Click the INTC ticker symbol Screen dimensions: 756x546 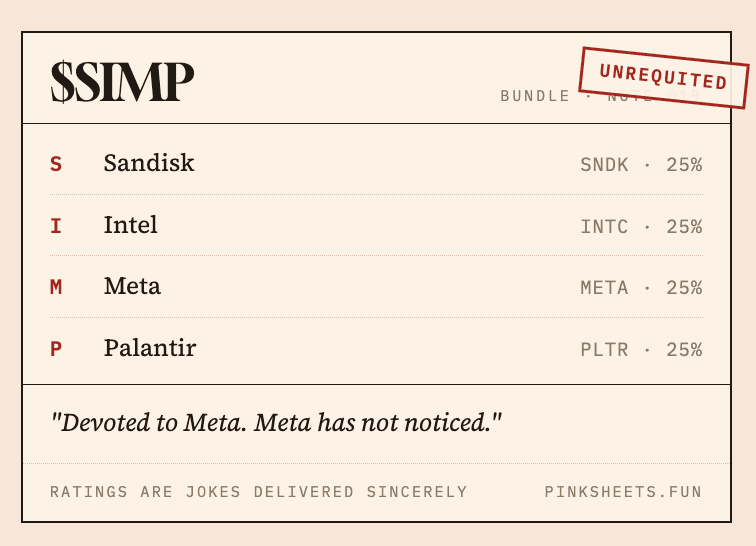(x=605, y=227)
